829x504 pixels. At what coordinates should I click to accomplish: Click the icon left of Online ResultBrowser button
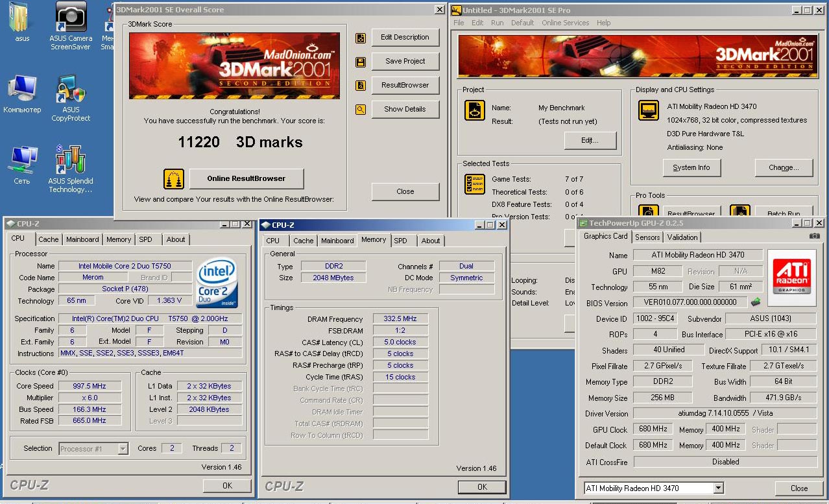coord(173,178)
